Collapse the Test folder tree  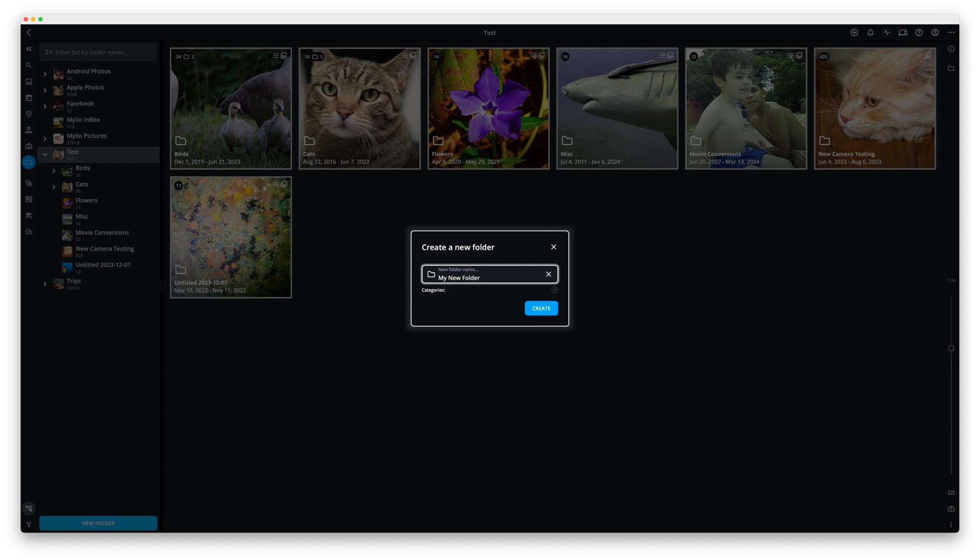(45, 155)
